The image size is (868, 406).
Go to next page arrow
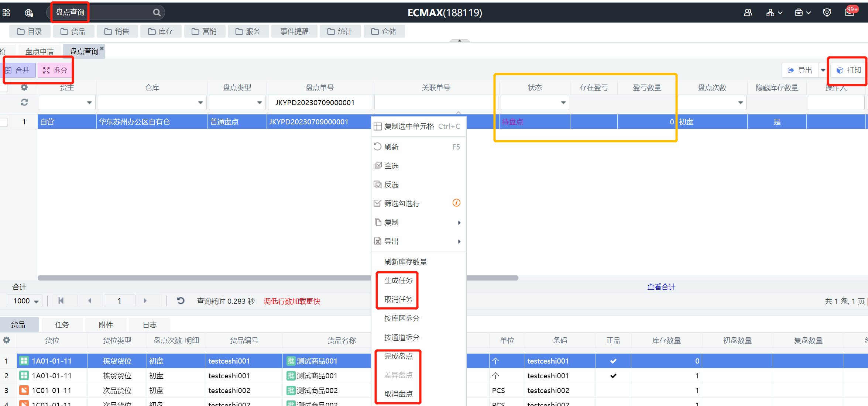(145, 301)
